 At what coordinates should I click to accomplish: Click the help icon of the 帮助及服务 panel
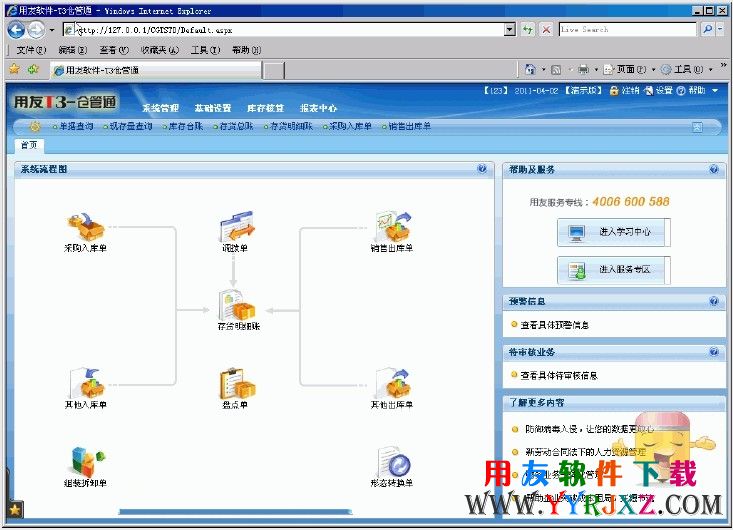coord(714,169)
